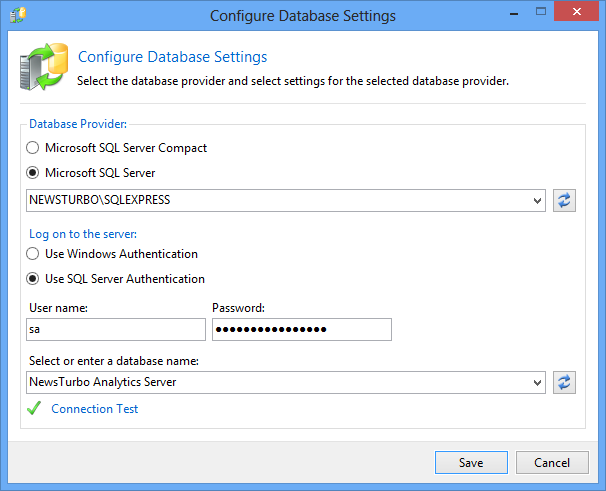Click the refresh icon beside the server name
Image resolution: width=606 pixels, height=491 pixels.
(565, 200)
